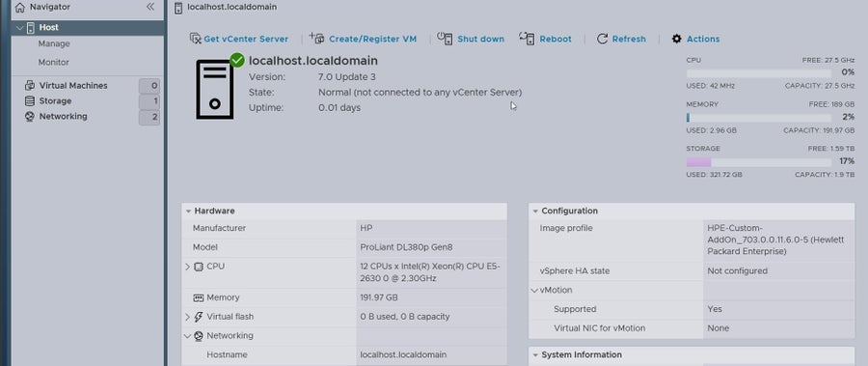This screenshot has height=366, width=868.
Task: Click the host icon beside breadcrumb title
Action: coord(177,8)
